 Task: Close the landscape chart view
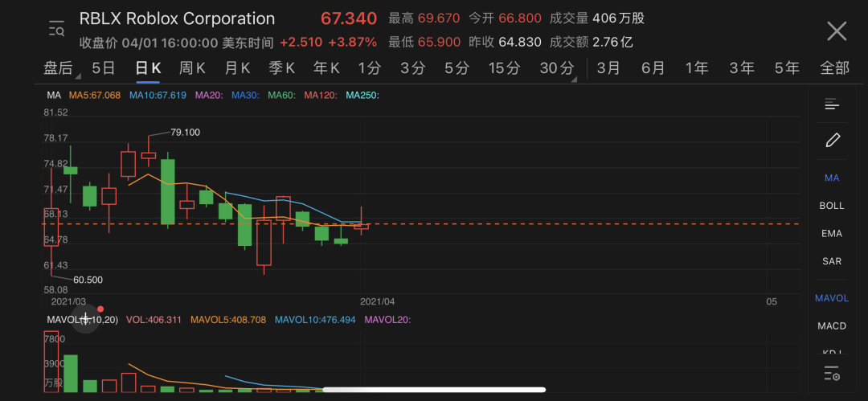(x=837, y=31)
